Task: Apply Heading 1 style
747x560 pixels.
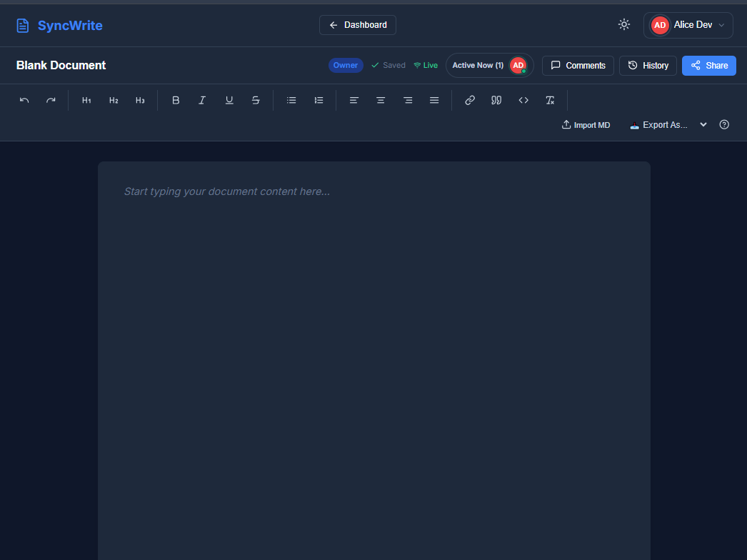Action: 86,100
